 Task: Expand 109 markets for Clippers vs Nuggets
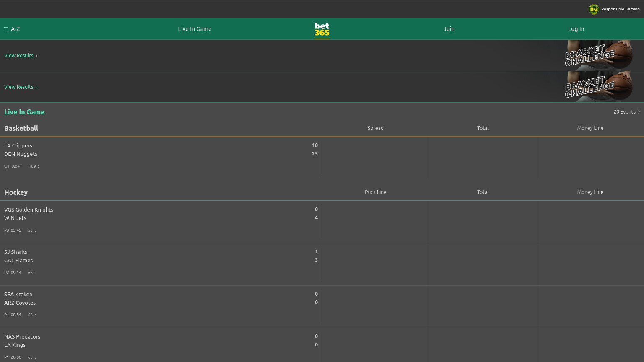click(34, 166)
